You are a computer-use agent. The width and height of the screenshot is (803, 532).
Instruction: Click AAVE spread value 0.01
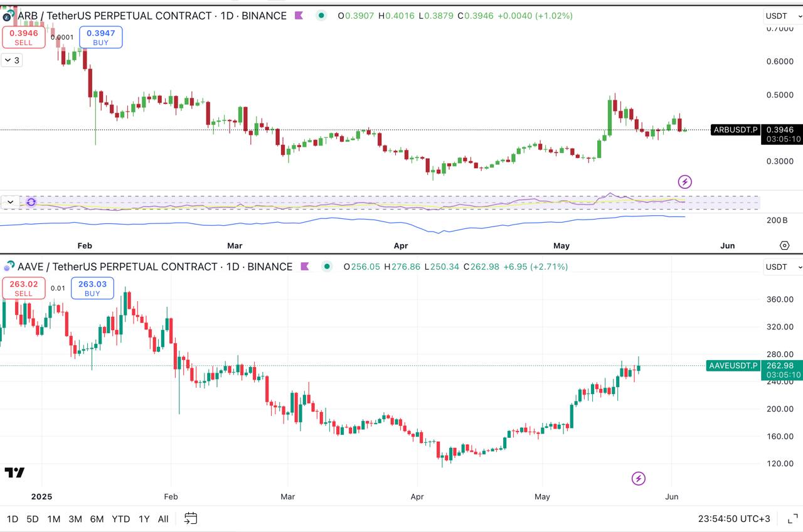[58, 289]
